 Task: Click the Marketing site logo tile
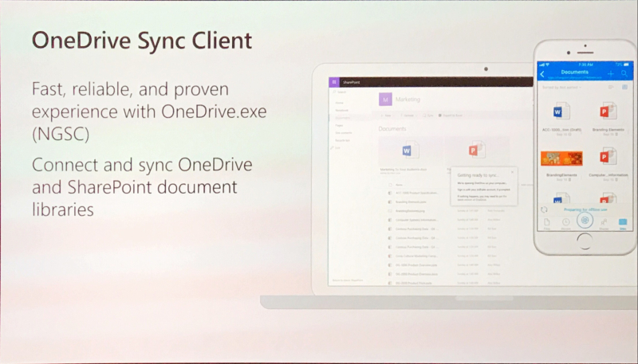pyautogui.click(x=385, y=100)
